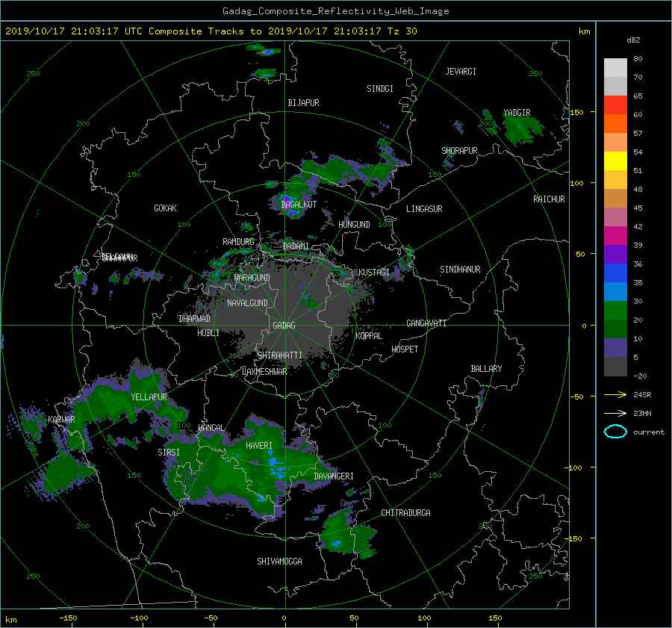Click the RAMDURG city label
Image resolution: width=672 pixels, height=628 pixels.
click(238, 242)
